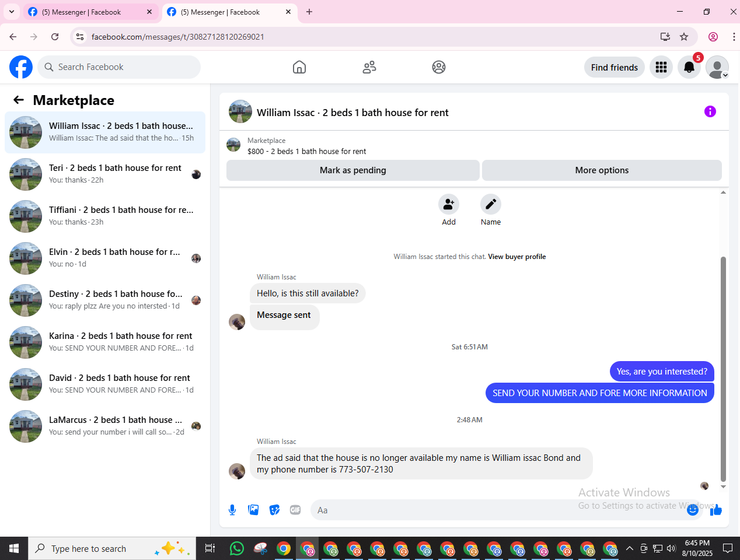
Task: Open the Teri conversation
Action: (105, 174)
